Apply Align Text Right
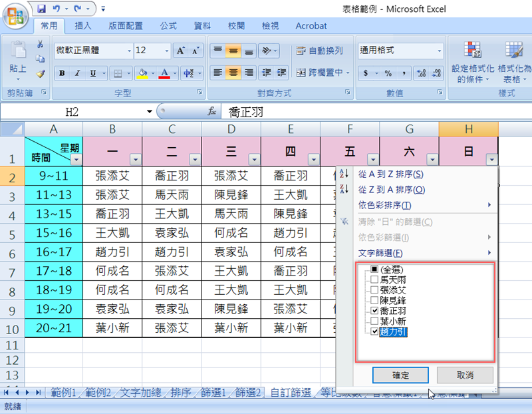The image size is (532, 414). click(x=249, y=73)
